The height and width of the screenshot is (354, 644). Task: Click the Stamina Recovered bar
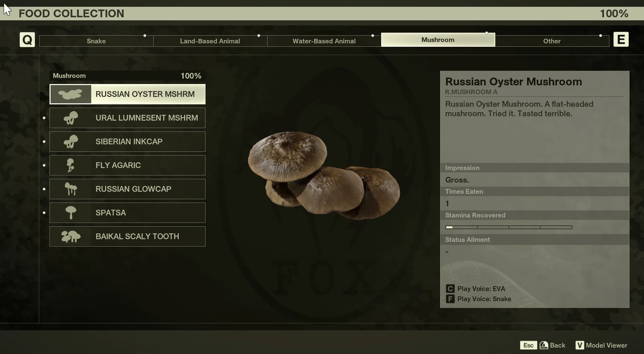pos(509,227)
